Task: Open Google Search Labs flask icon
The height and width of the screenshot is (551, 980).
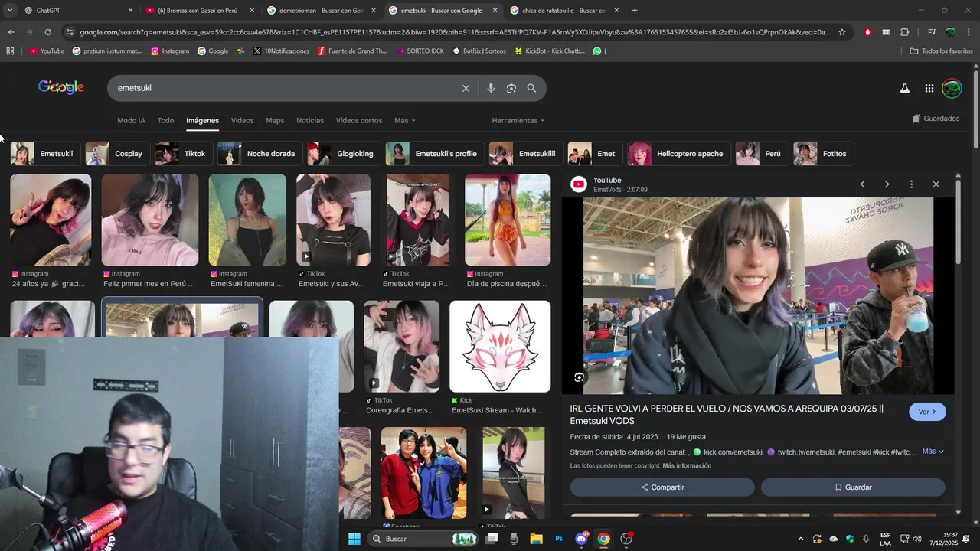Action: [x=904, y=88]
